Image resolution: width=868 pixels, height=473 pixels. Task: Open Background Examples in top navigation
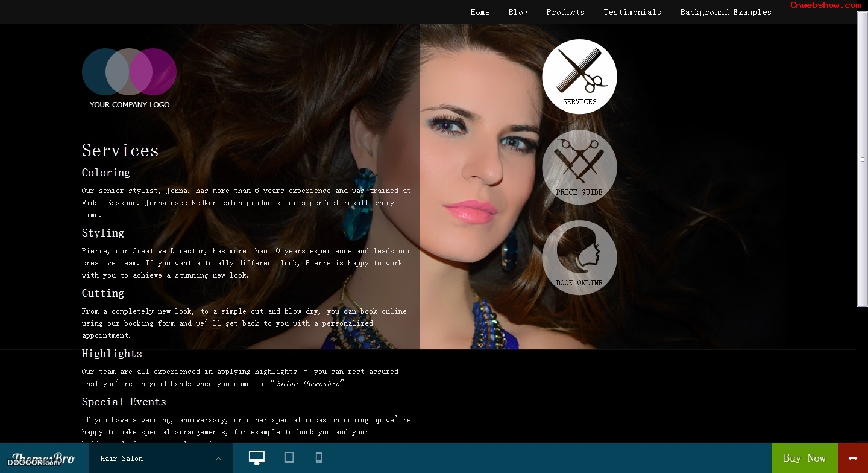click(726, 12)
